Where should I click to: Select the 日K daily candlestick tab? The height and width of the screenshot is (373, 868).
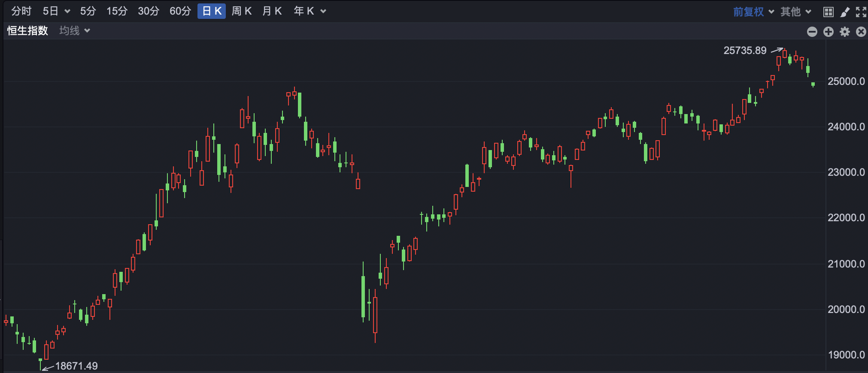tap(212, 11)
